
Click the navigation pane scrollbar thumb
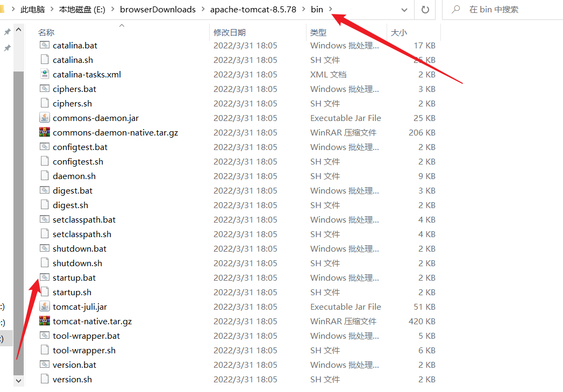[x=19, y=223]
